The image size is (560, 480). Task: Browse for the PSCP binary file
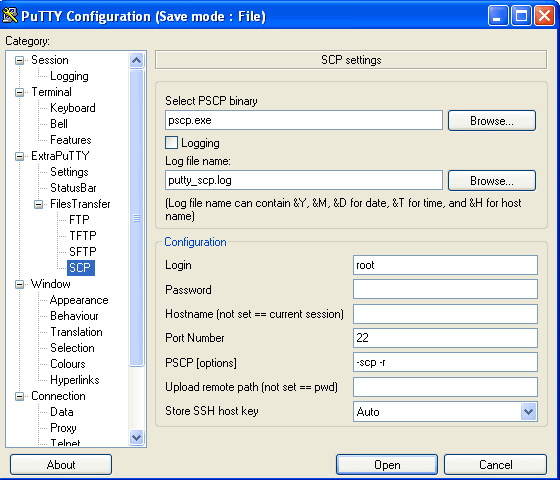click(x=492, y=121)
